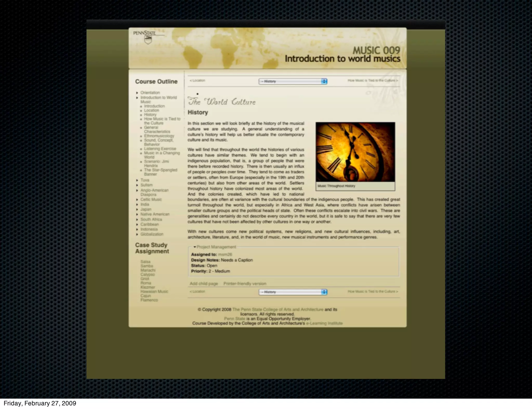Click the MUSIC 009 course title banner
Viewport: 532px width, 409px height.
click(x=342, y=54)
